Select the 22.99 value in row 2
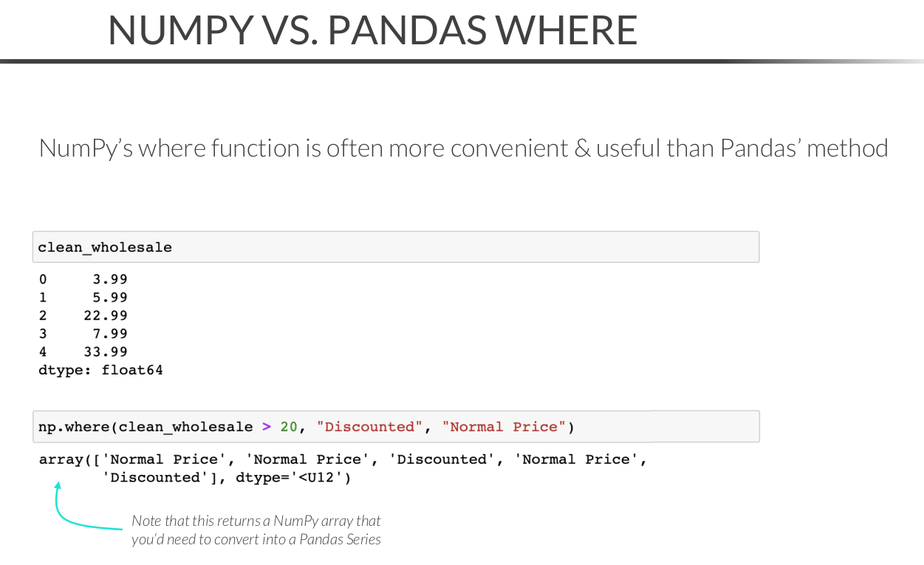 coord(106,315)
